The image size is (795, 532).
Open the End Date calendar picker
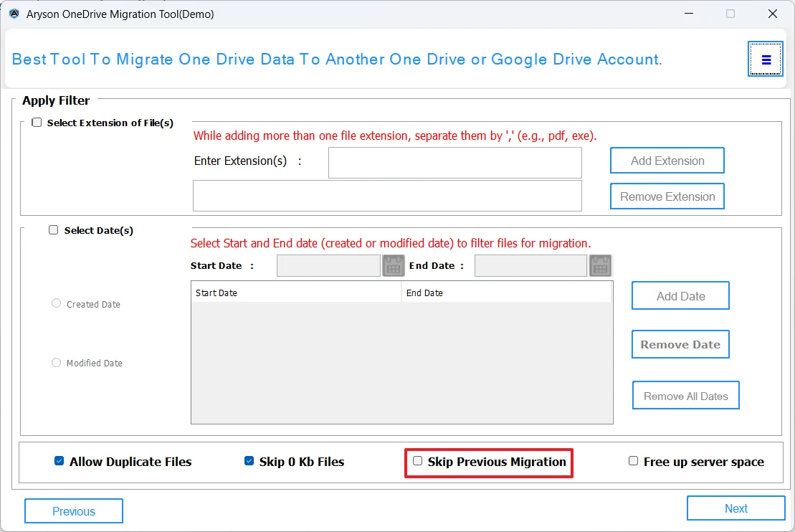click(600, 266)
